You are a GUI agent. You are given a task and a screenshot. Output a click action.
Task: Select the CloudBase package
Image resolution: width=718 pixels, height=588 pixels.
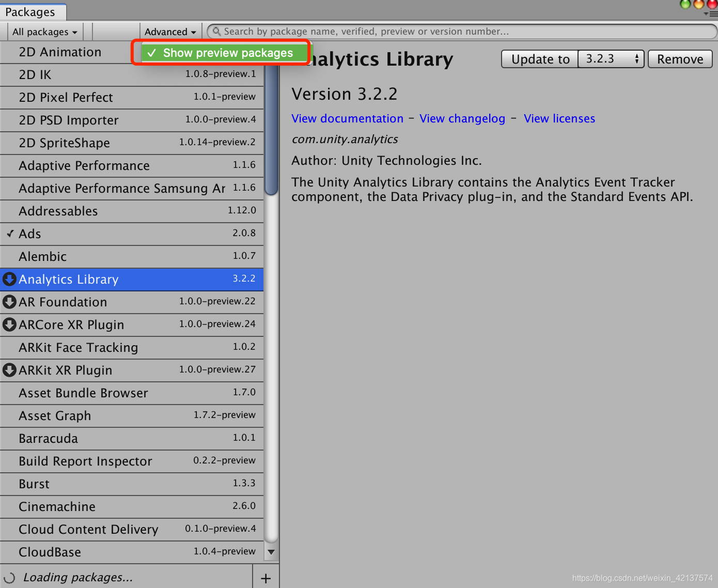coord(132,552)
